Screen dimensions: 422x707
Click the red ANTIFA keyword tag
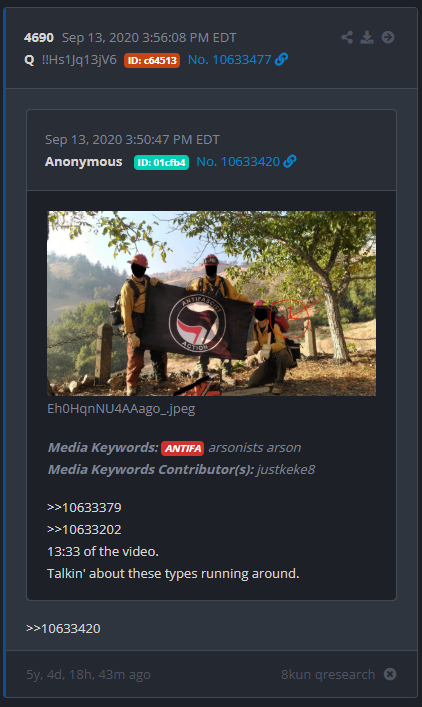click(x=183, y=448)
